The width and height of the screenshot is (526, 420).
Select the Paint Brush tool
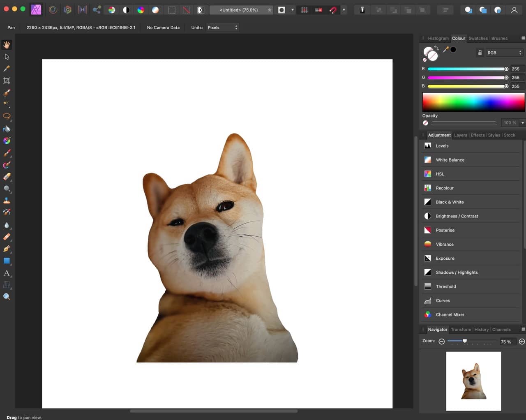(x=7, y=153)
